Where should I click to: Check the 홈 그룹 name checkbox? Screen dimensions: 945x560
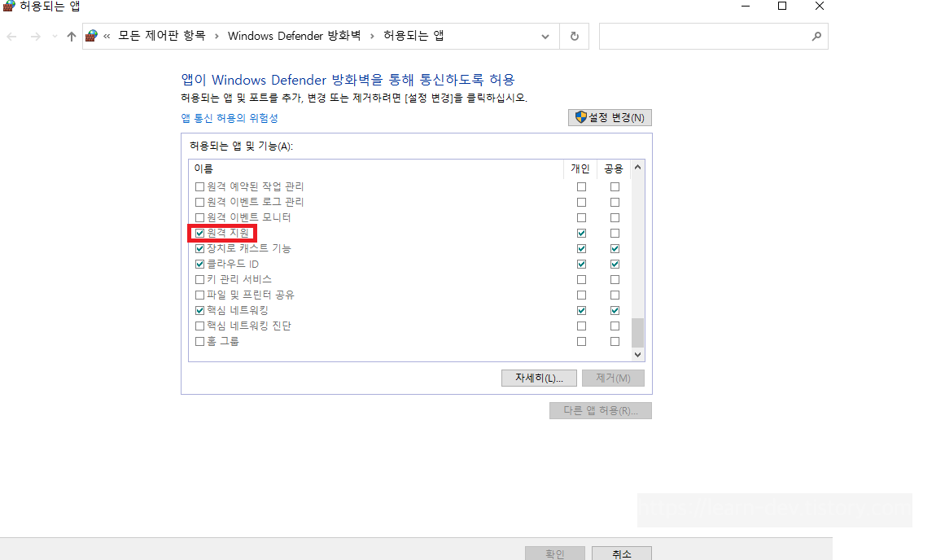pyautogui.click(x=199, y=341)
